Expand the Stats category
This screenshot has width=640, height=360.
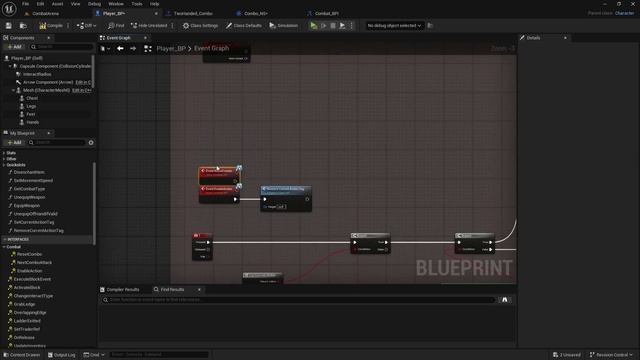coord(10,153)
